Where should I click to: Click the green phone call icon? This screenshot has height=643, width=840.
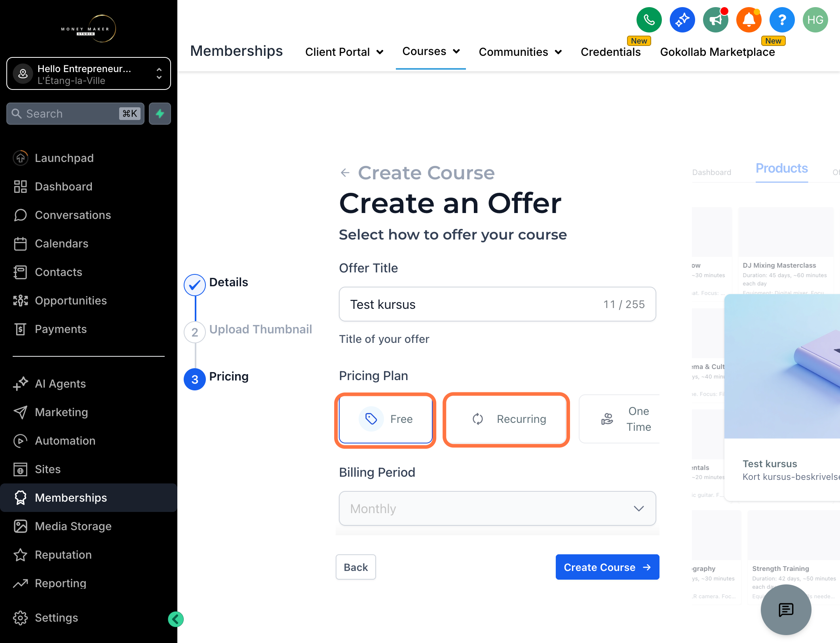pos(649,20)
